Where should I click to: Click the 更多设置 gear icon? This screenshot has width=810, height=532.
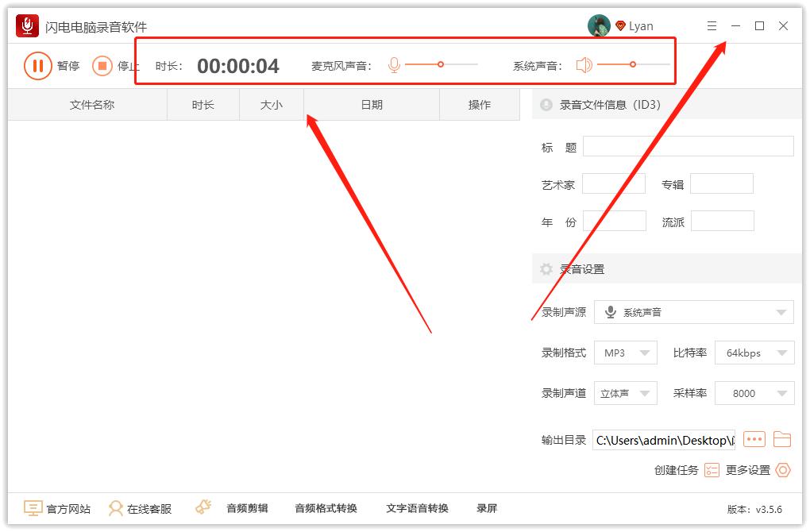click(x=782, y=470)
